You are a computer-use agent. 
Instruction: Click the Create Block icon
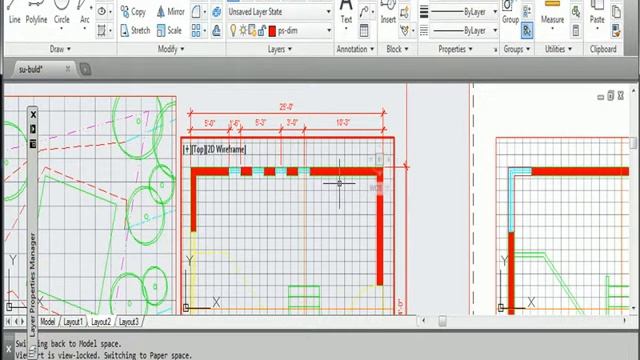(404, 12)
